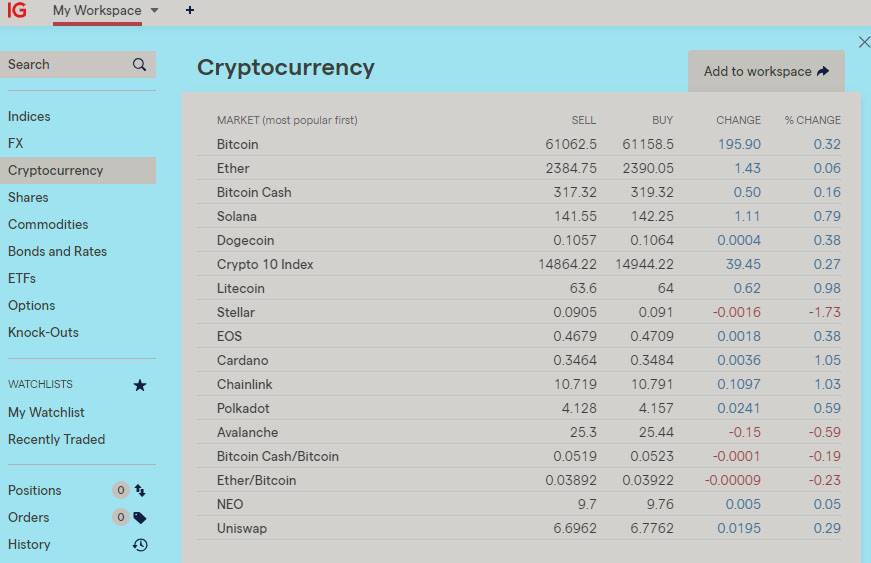Click the Add to workspace button
Image resolution: width=871 pixels, height=563 pixels.
[766, 72]
